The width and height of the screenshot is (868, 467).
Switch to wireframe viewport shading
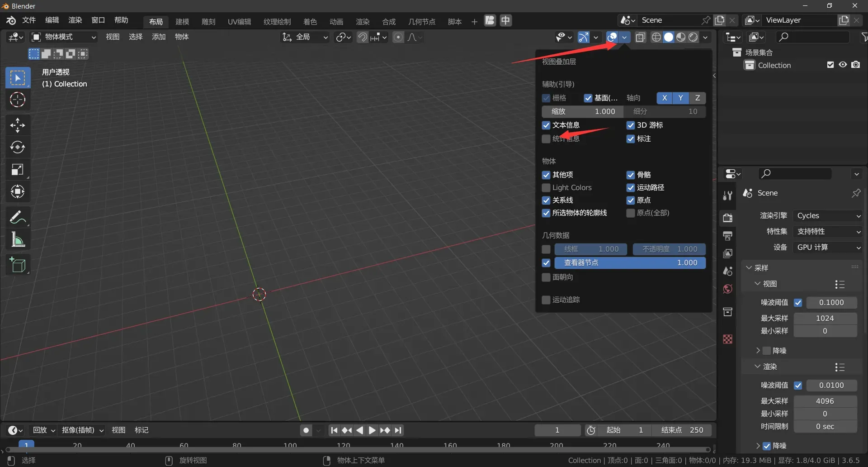pyautogui.click(x=656, y=37)
